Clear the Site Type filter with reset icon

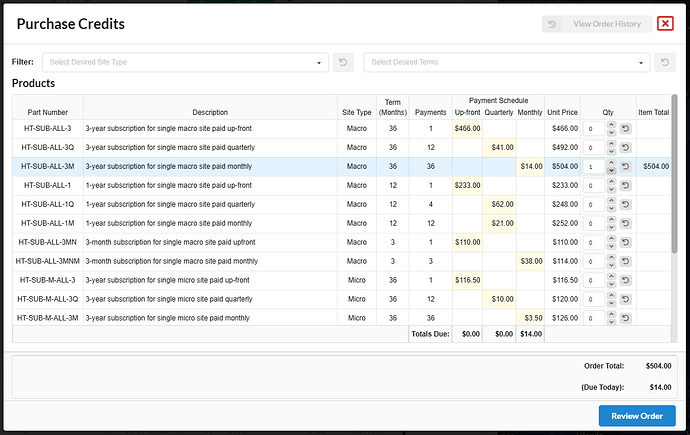coord(342,62)
